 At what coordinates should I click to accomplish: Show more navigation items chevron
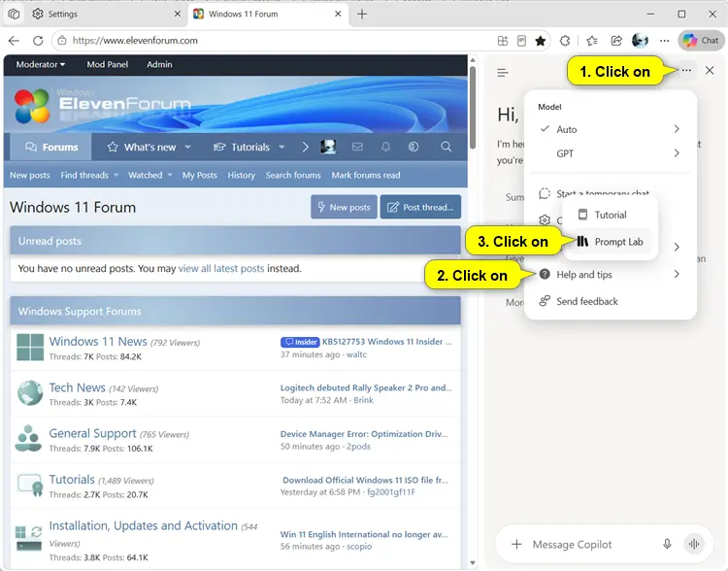point(305,147)
